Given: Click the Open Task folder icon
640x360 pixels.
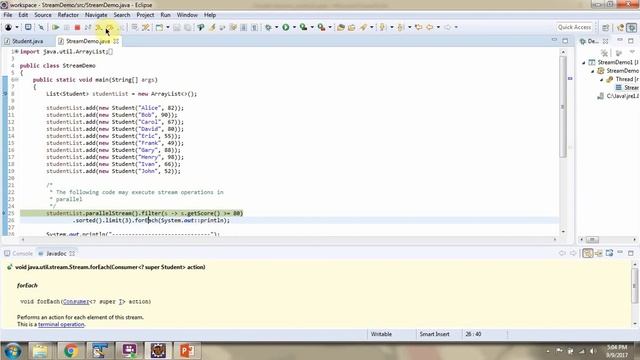Looking at the screenshot, I should tap(351, 27).
